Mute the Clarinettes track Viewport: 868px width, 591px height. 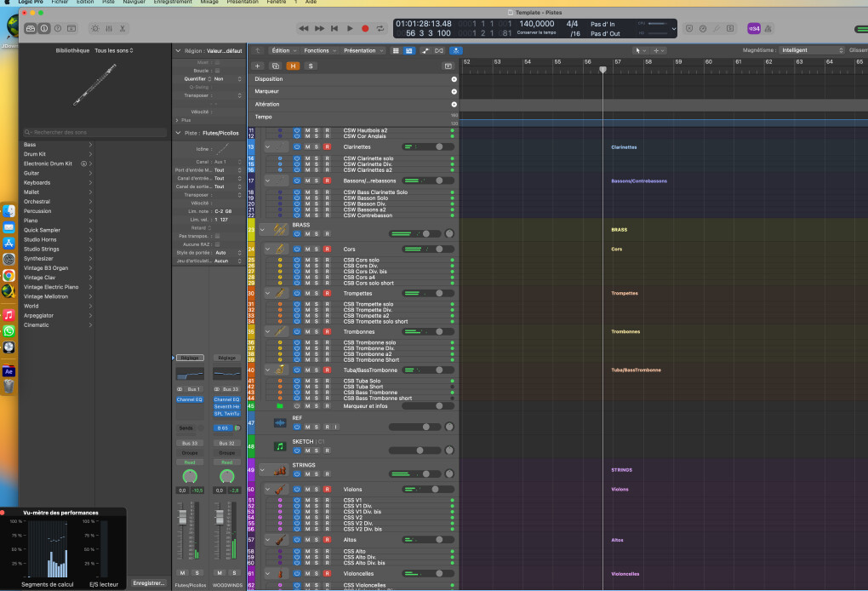307,146
